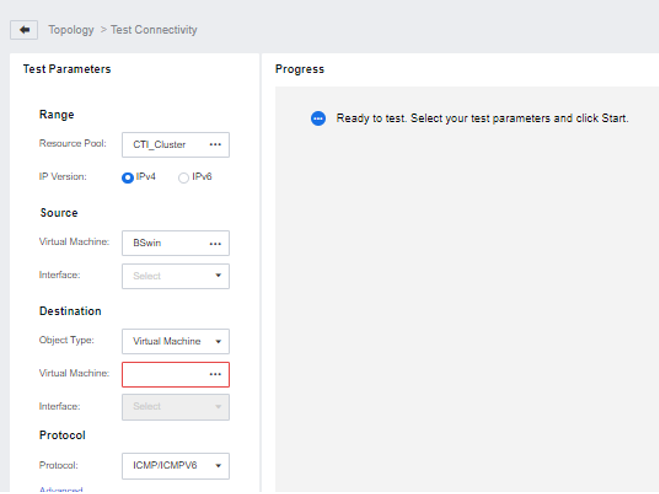Screen dimensions: 659x494
Task: Click the 'Resource Pool:' label
Action: [x=73, y=143]
